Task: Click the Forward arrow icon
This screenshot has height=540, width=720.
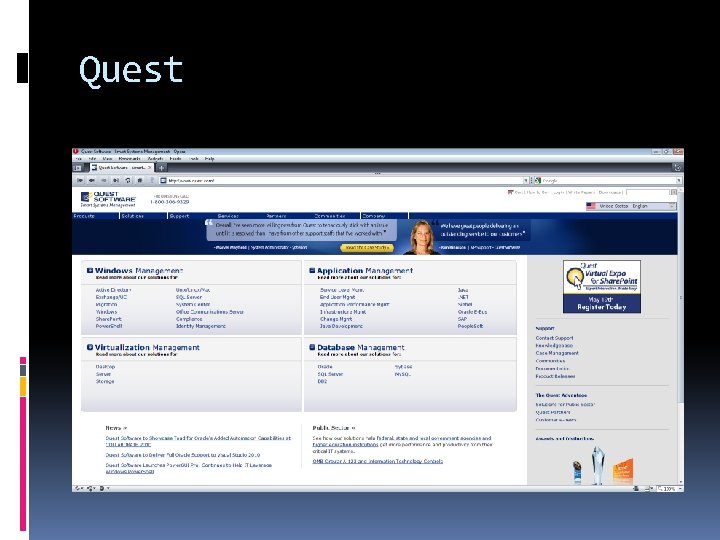Action: click(104, 180)
